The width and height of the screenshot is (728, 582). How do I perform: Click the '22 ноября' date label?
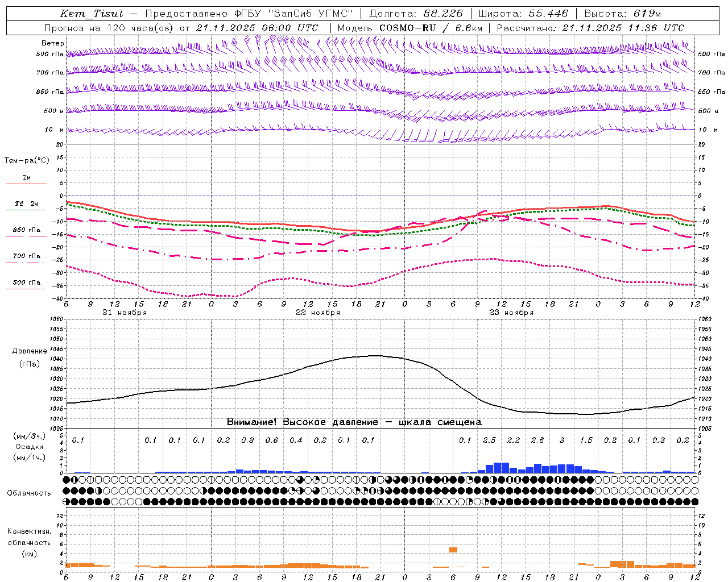318,313
